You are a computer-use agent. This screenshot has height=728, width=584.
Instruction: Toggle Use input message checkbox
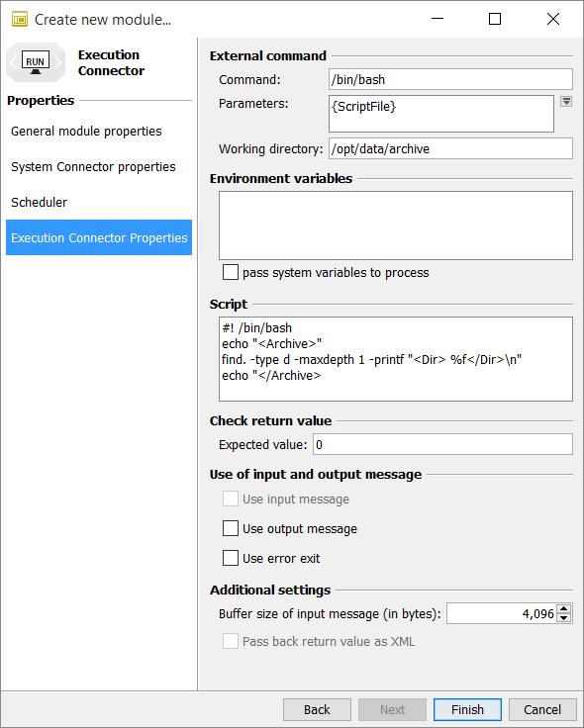[231, 500]
